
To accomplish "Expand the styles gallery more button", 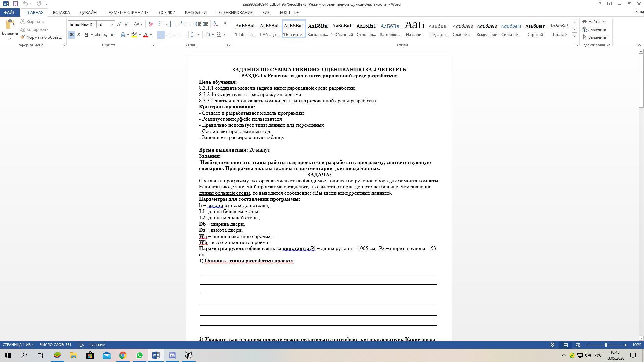I will click(574, 36).
